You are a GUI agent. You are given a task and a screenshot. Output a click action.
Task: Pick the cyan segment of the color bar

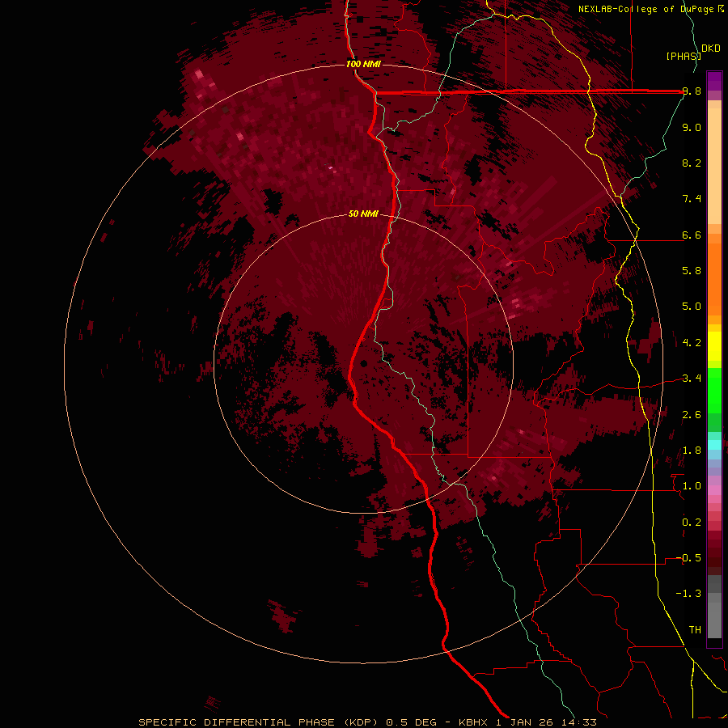pos(714,445)
